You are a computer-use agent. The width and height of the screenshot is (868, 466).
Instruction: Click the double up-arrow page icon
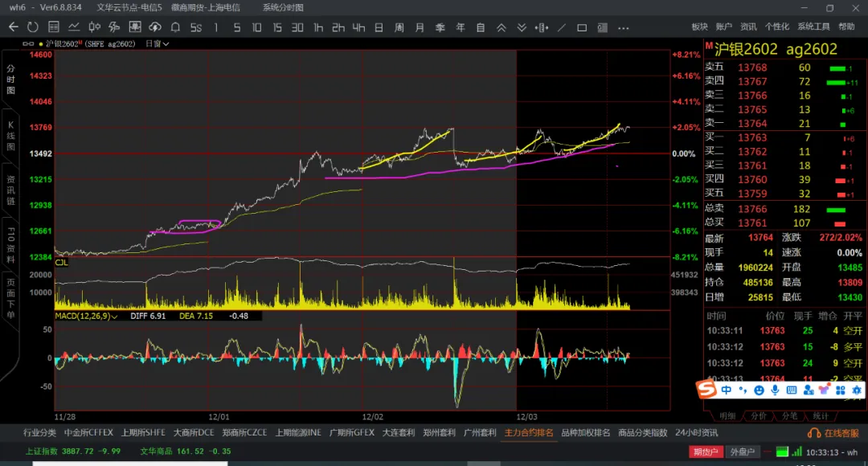point(501,27)
